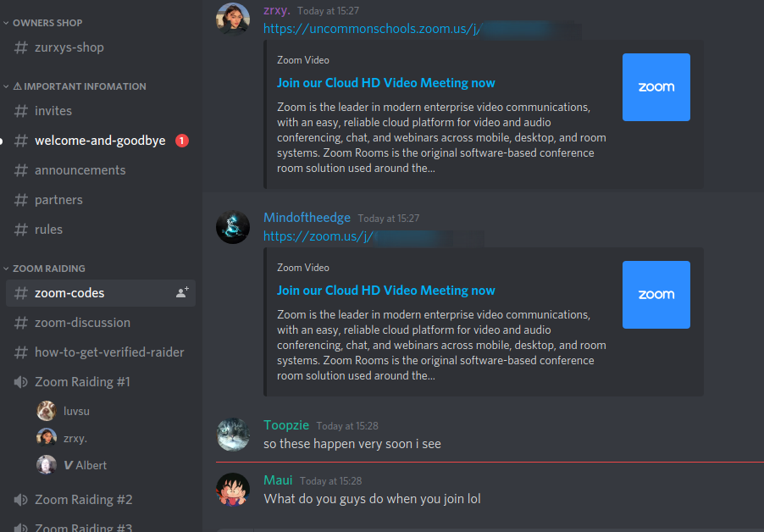Collapse the ZOOM RAIDING category

(x=49, y=269)
